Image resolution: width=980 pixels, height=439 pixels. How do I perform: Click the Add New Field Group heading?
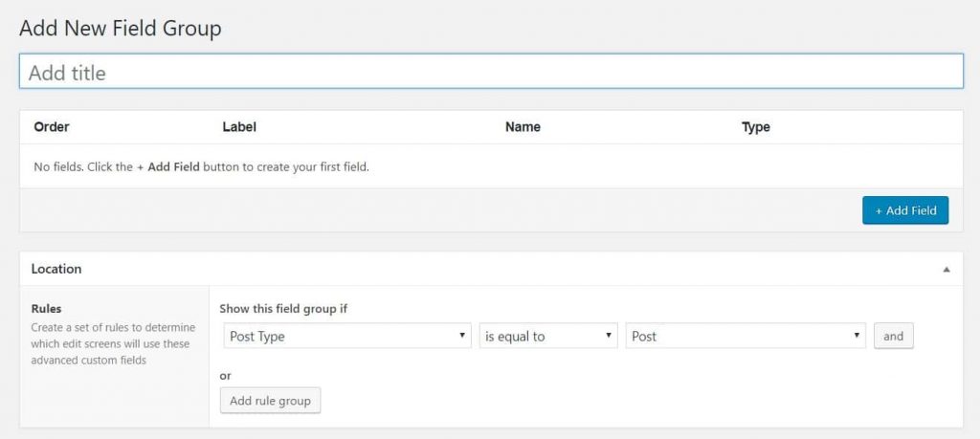(120, 29)
